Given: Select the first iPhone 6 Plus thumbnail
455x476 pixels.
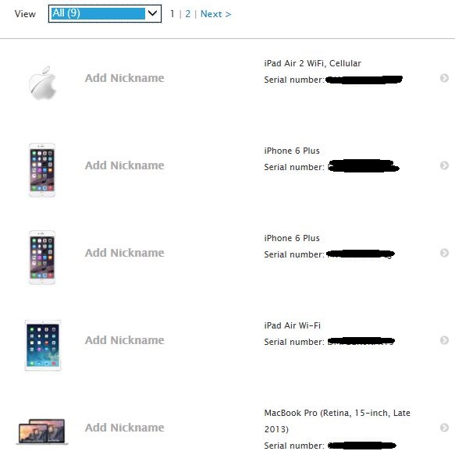Looking at the screenshot, I should tap(42, 170).
